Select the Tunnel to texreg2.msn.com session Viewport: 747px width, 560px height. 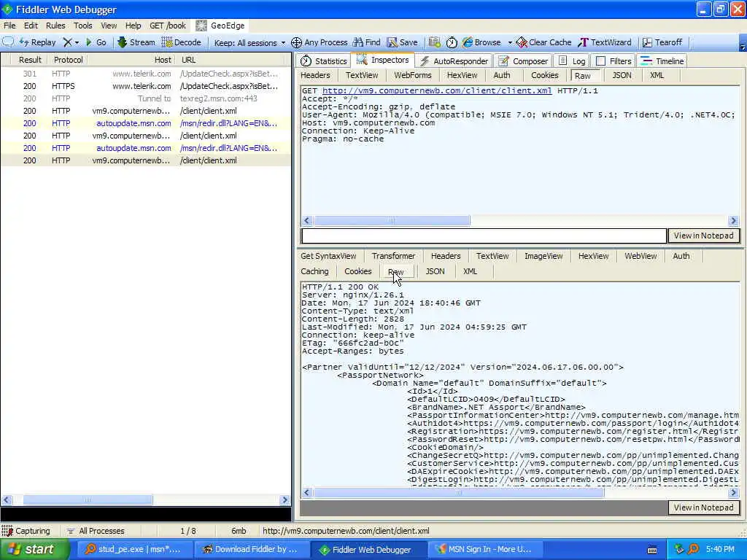[x=146, y=98]
